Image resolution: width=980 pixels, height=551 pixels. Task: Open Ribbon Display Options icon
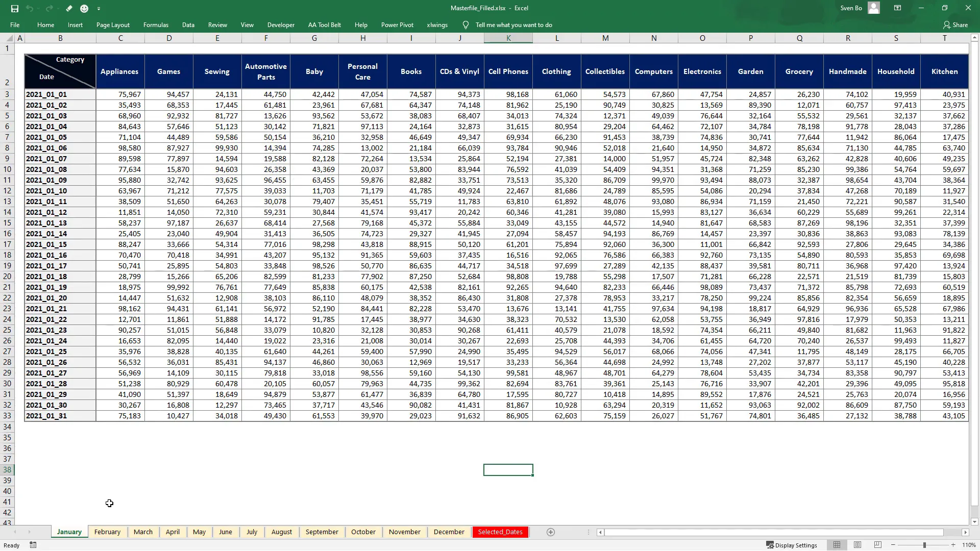point(897,8)
